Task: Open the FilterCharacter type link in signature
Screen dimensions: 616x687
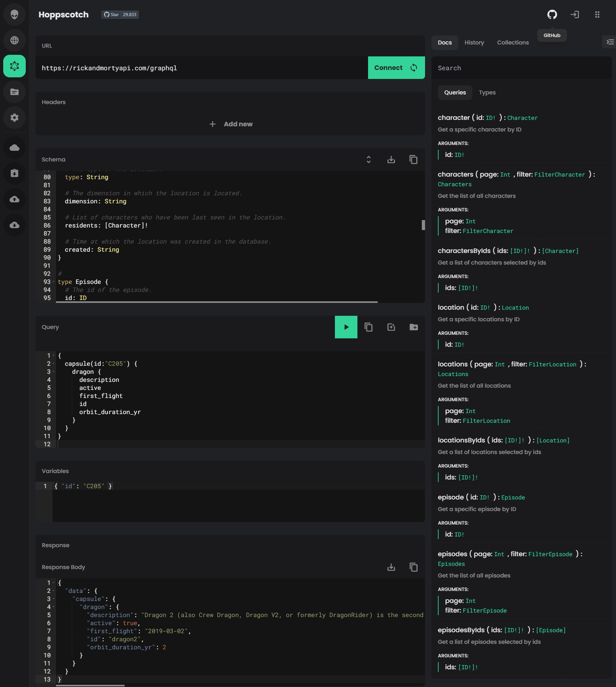Action: click(x=559, y=174)
